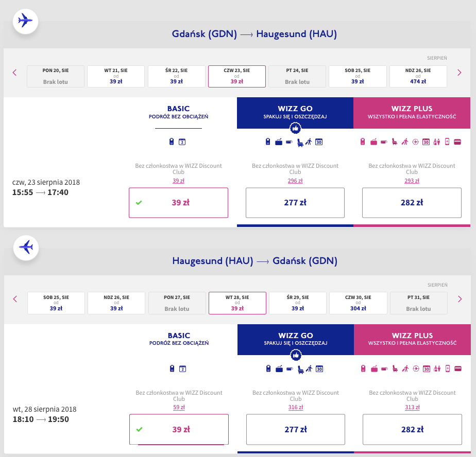
Task: Show later outbound dates after NDZ 26, SIE
Action: (460, 73)
